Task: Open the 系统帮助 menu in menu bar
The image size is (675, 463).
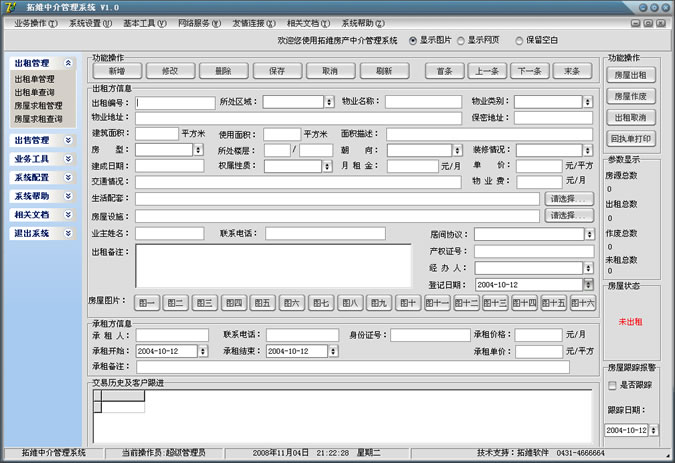Action: (x=363, y=23)
